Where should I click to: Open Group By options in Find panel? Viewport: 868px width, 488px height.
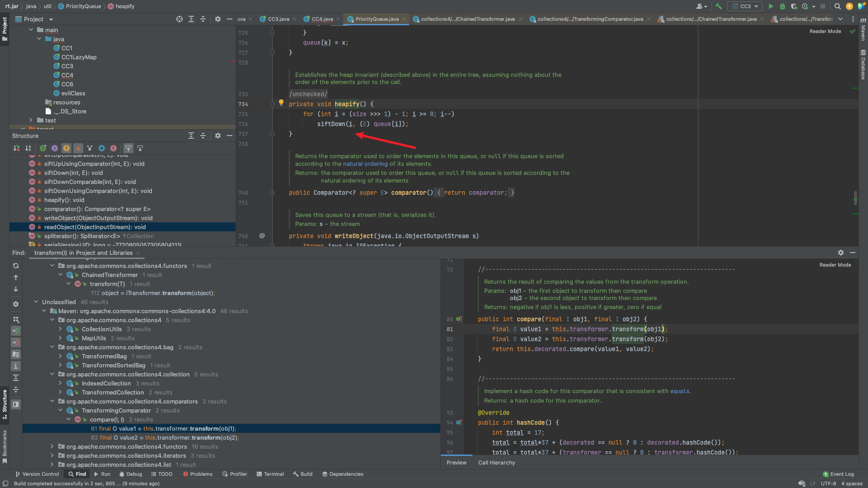coord(16,319)
